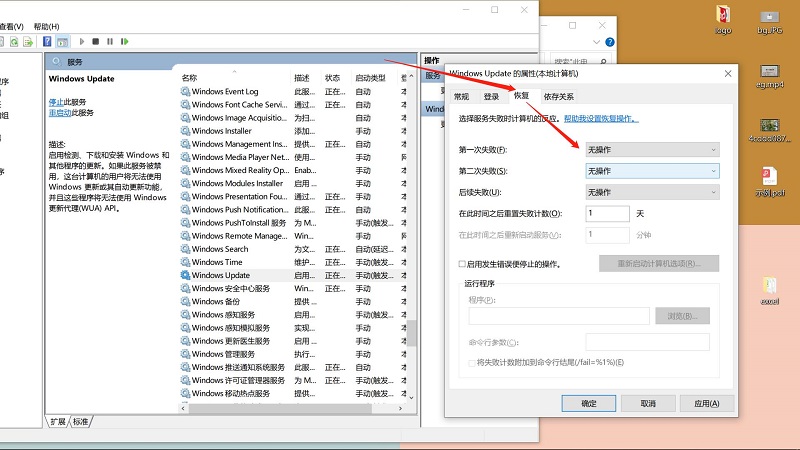Click the scroll down arrow of services list
Image resolution: width=800 pixels, height=450 pixels.
[x=411, y=397]
